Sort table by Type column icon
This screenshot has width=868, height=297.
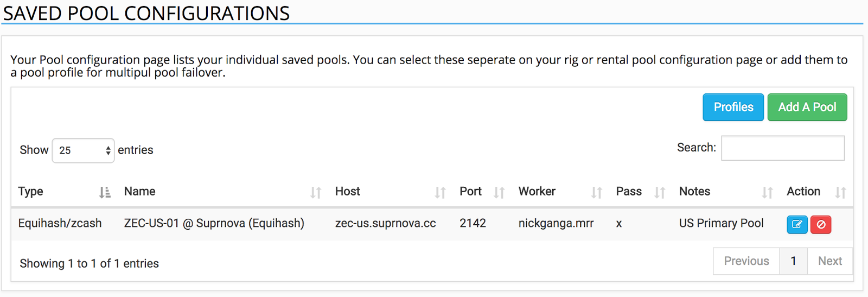(105, 192)
